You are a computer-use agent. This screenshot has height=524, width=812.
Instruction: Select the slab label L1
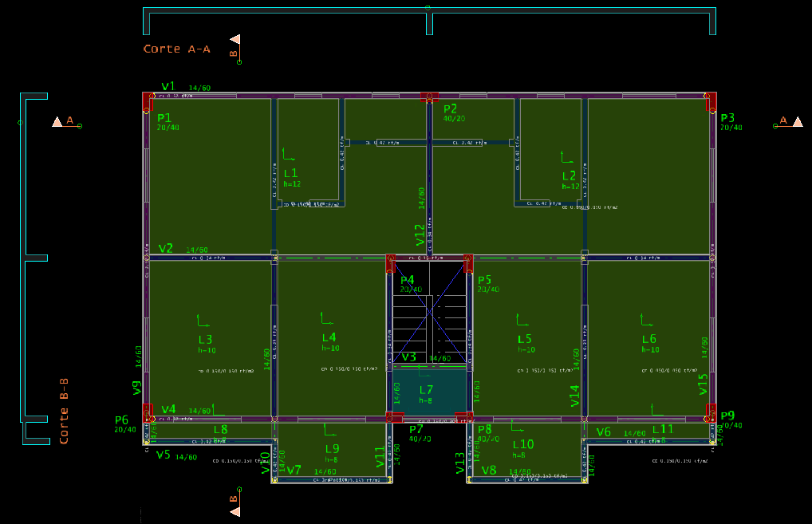pyautogui.click(x=290, y=173)
